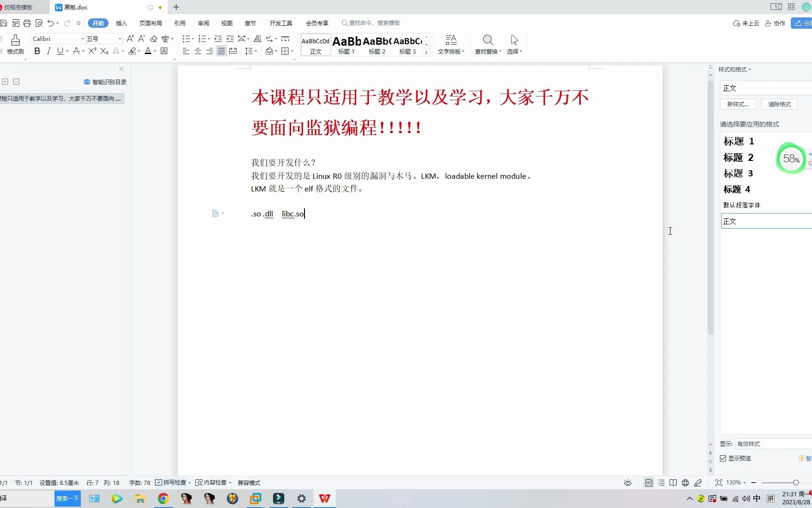The height and width of the screenshot is (508, 812).
Task: Toggle strikethrough text formatting
Action: [x=76, y=51]
